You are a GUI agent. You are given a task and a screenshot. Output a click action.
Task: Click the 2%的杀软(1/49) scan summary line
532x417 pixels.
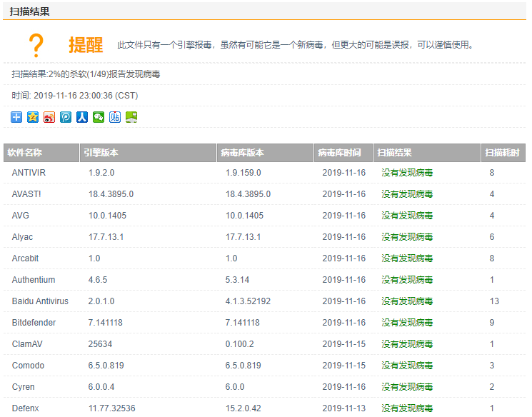(x=86, y=74)
